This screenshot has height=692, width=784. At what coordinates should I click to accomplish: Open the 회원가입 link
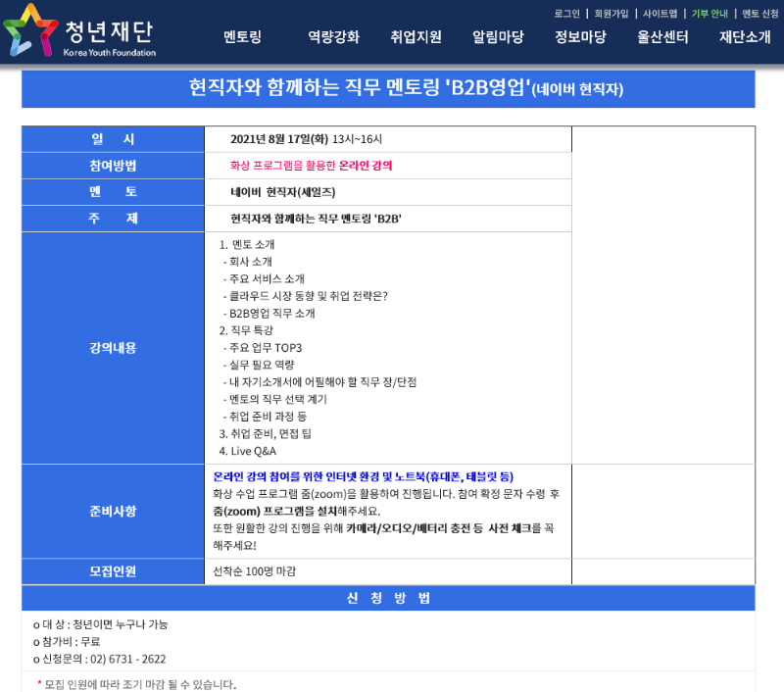click(x=611, y=14)
